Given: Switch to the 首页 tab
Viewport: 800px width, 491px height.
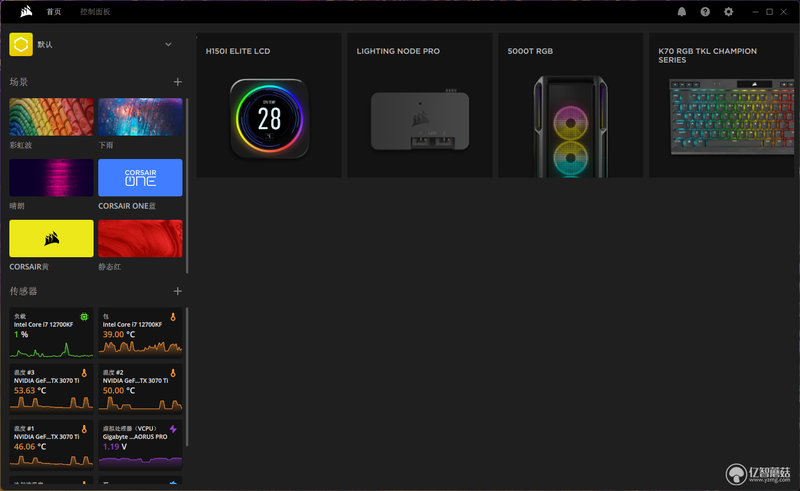Looking at the screenshot, I should click(54, 12).
